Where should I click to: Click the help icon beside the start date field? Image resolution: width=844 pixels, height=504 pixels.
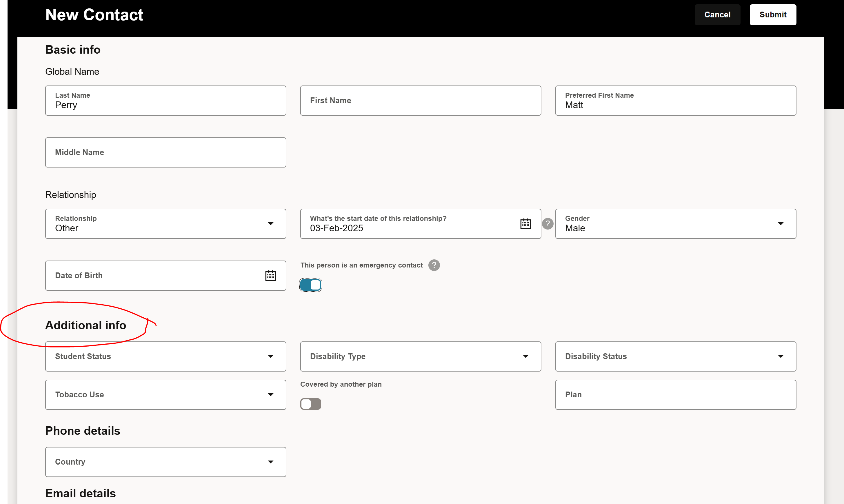tap(547, 223)
